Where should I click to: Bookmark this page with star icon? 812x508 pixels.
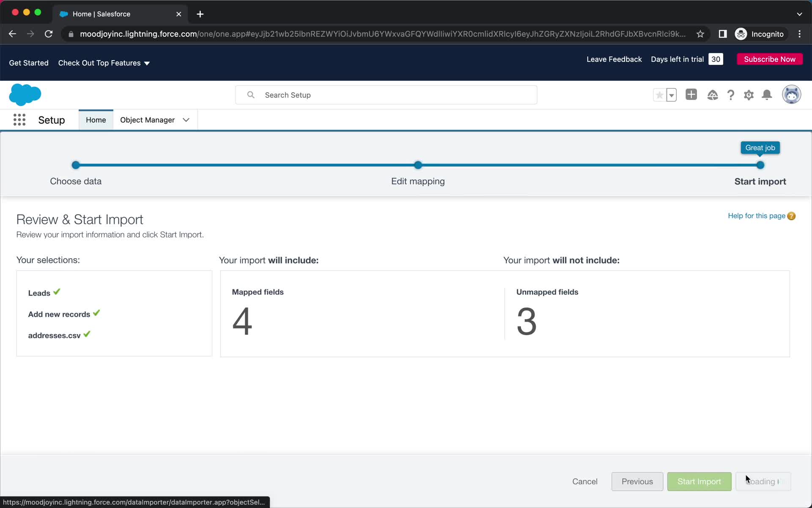pos(700,34)
